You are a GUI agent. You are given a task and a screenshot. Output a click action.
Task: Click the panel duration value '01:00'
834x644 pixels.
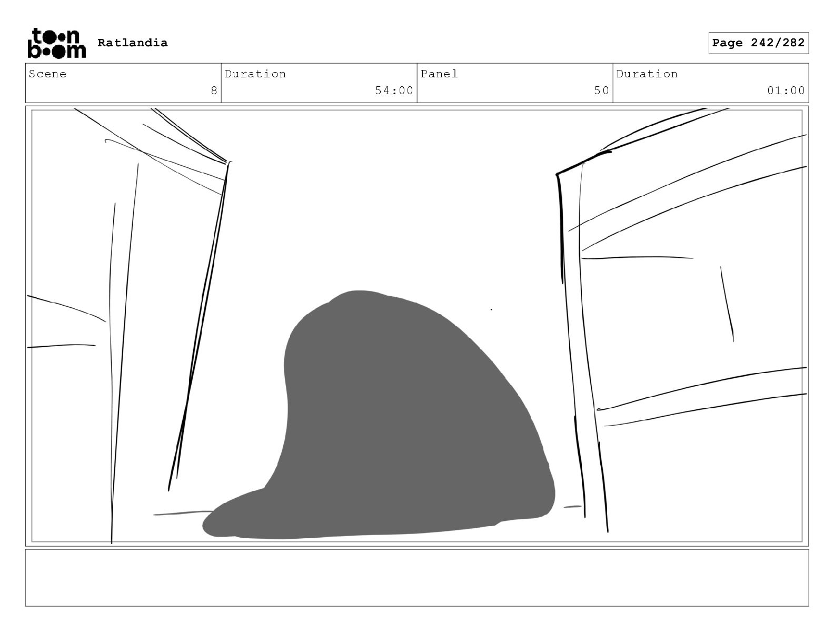tap(786, 90)
